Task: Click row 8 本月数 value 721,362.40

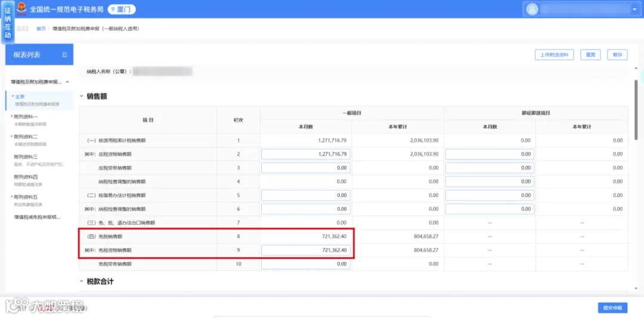Action: (x=335, y=236)
